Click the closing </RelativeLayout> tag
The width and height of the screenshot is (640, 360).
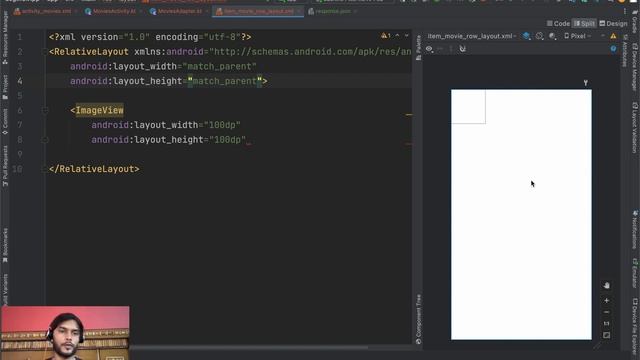94,169
